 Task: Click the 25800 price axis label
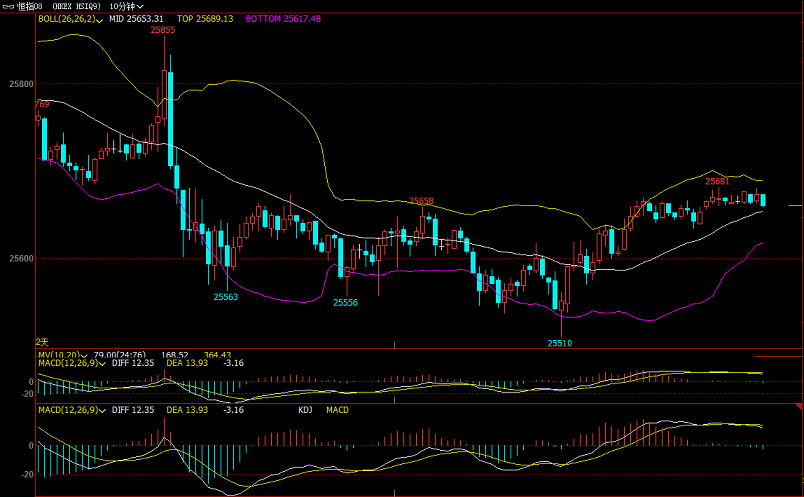(19, 84)
